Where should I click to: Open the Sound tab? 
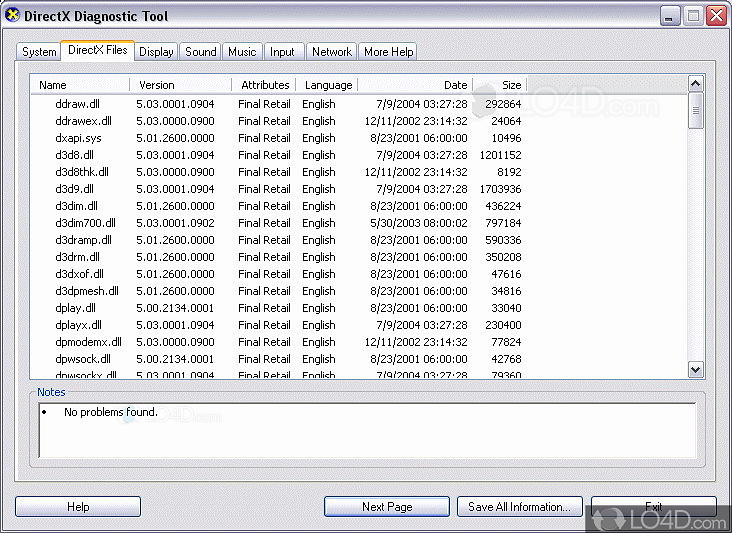click(x=201, y=52)
